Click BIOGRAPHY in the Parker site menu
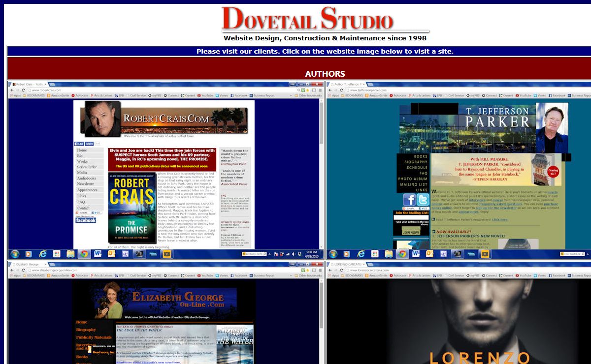591x364 pixels. point(416,162)
